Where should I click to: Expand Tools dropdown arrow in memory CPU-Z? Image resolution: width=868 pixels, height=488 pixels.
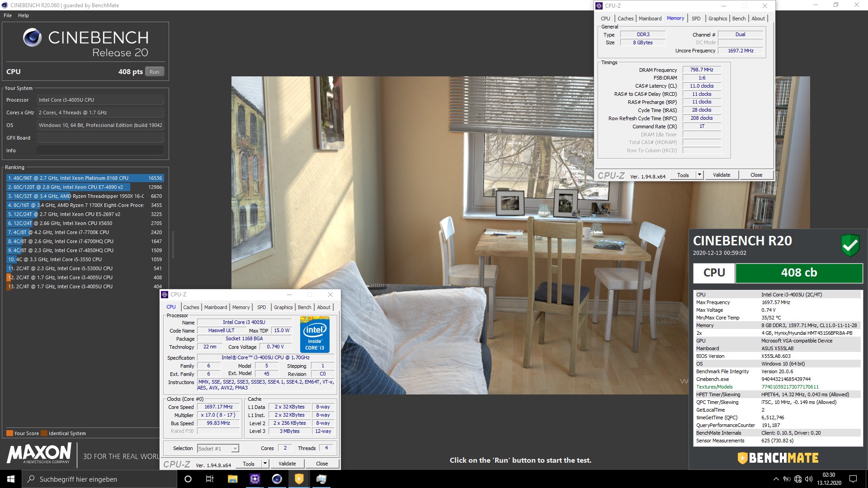tap(699, 175)
